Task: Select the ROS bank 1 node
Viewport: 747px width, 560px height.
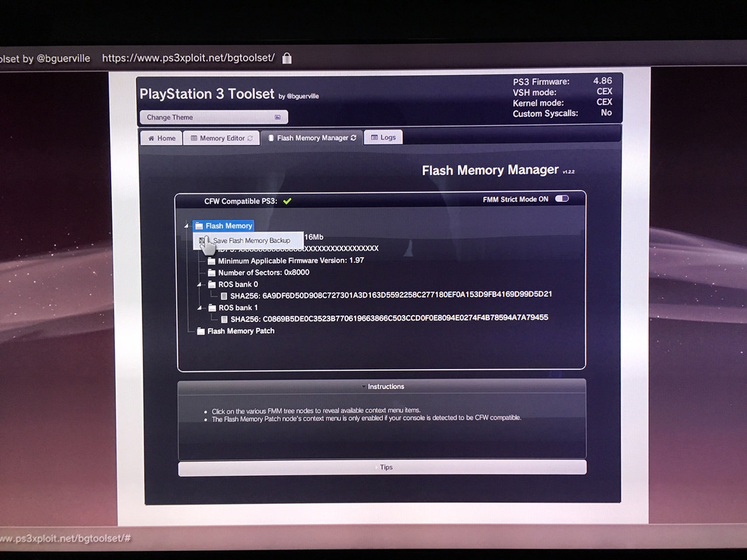Action: coord(238,307)
